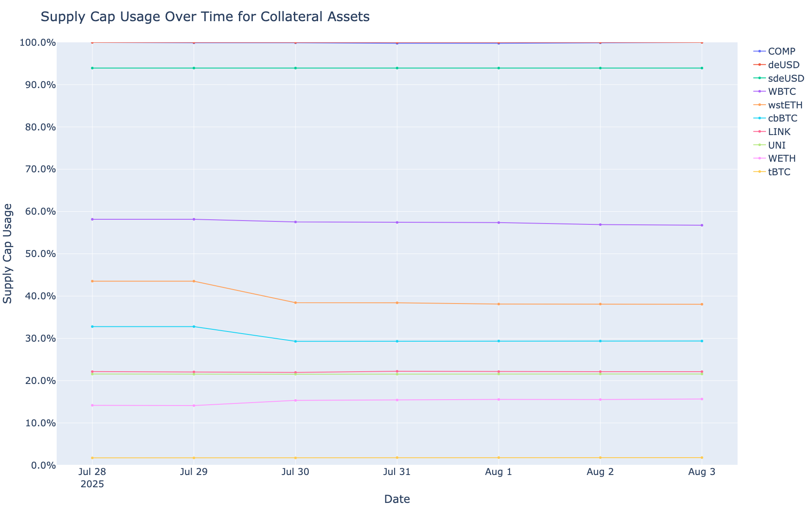Click the wstETH data point on Jul 29

point(194,281)
